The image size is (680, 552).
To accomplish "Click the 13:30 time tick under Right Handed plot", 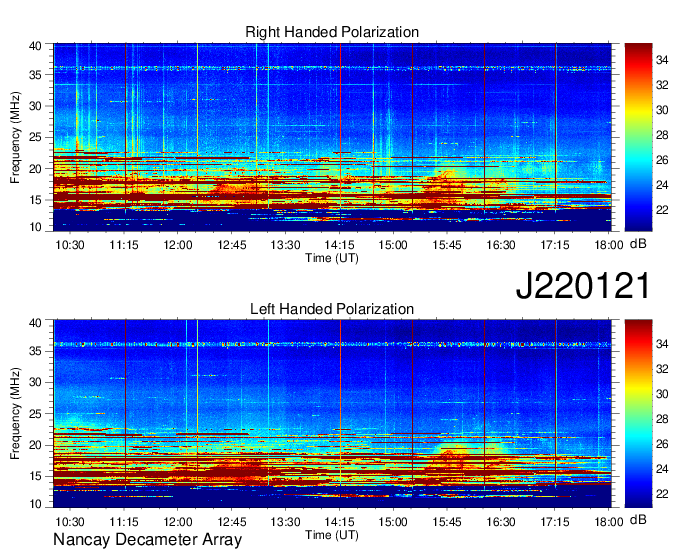I will [x=285, y=245].
